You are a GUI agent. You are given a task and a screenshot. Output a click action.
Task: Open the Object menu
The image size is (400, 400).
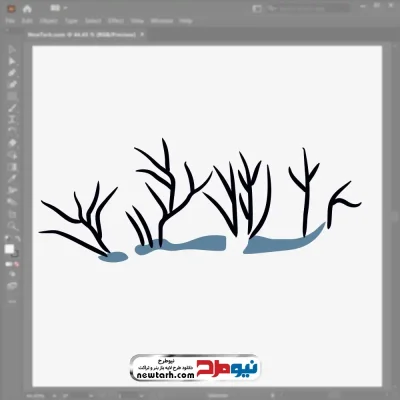[x=49, y=21]
